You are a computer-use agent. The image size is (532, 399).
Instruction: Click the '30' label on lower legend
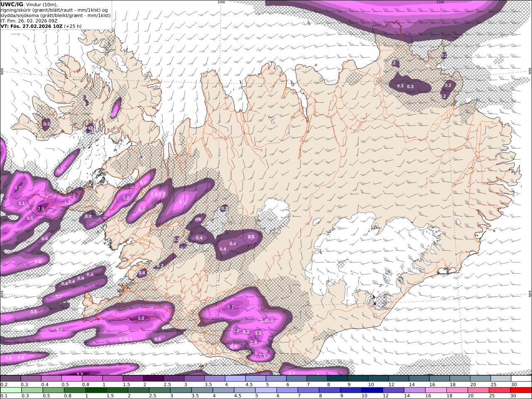[x=513, y=396]
